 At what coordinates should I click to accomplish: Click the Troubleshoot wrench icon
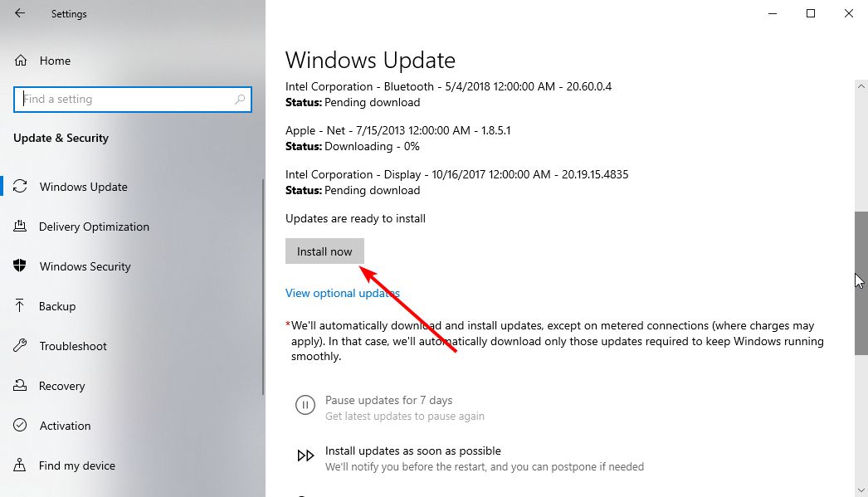[x=20, y=346]
